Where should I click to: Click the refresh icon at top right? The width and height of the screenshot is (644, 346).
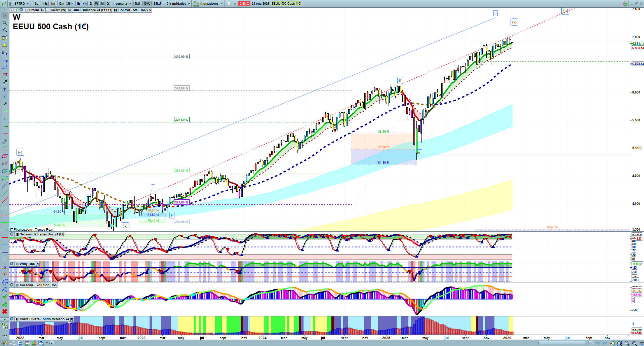(x=625, y=4)
